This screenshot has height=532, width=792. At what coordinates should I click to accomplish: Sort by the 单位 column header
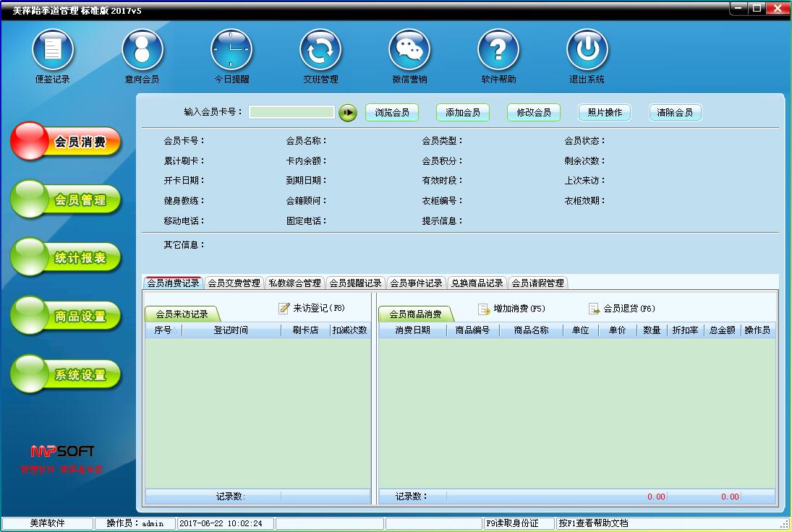580,330
